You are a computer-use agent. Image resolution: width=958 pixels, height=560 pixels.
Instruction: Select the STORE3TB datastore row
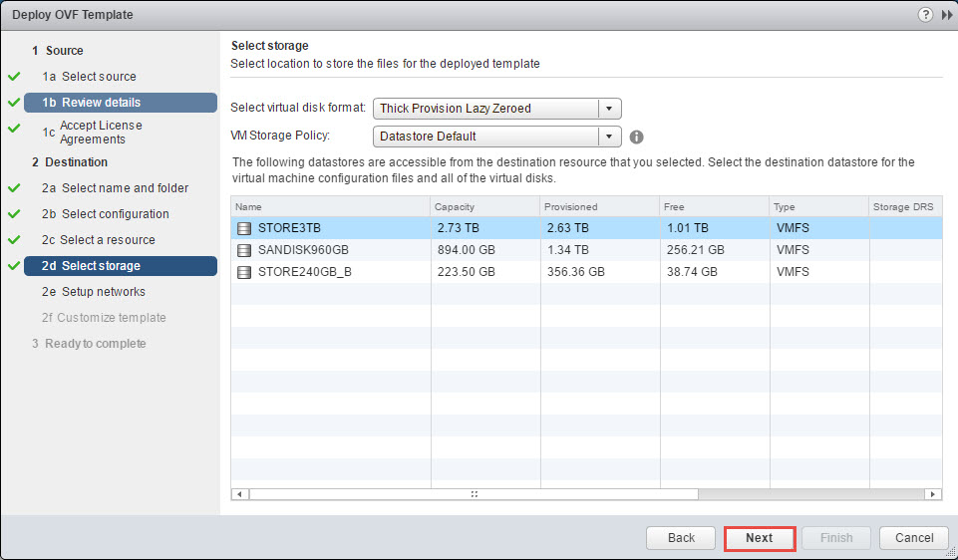[586, 228]
